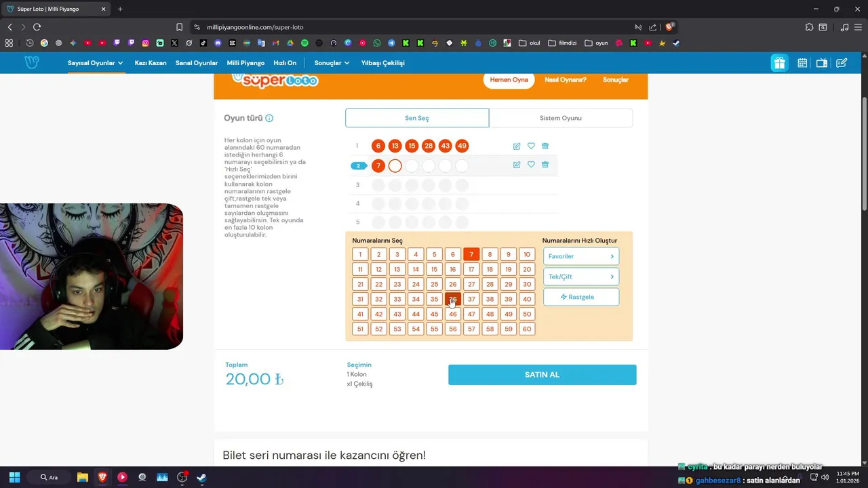Expand the Sonuçlar dropdown menu
This screenshot has width=868, height=488.
click(332, 63)
